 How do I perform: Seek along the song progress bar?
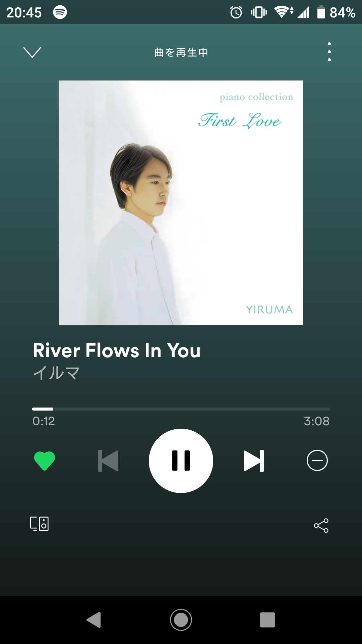coord(181,409)
